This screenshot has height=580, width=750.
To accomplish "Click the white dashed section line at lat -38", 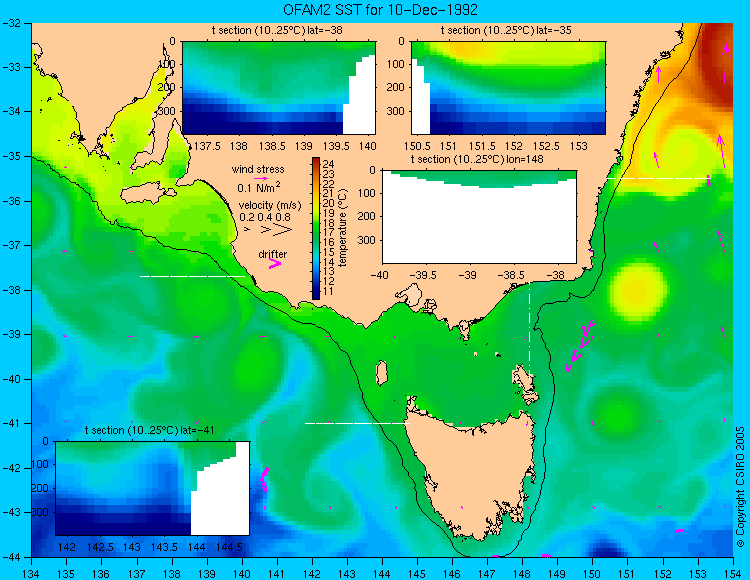I will 192,276.
